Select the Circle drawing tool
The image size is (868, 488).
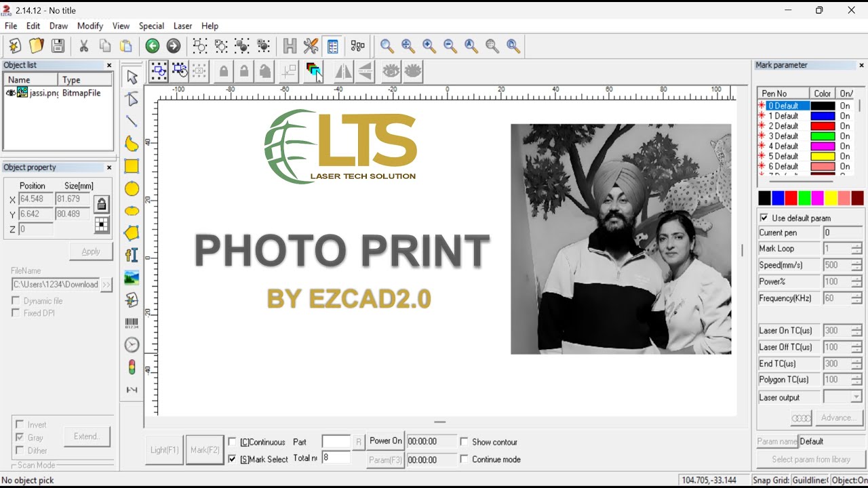point(132,188)
